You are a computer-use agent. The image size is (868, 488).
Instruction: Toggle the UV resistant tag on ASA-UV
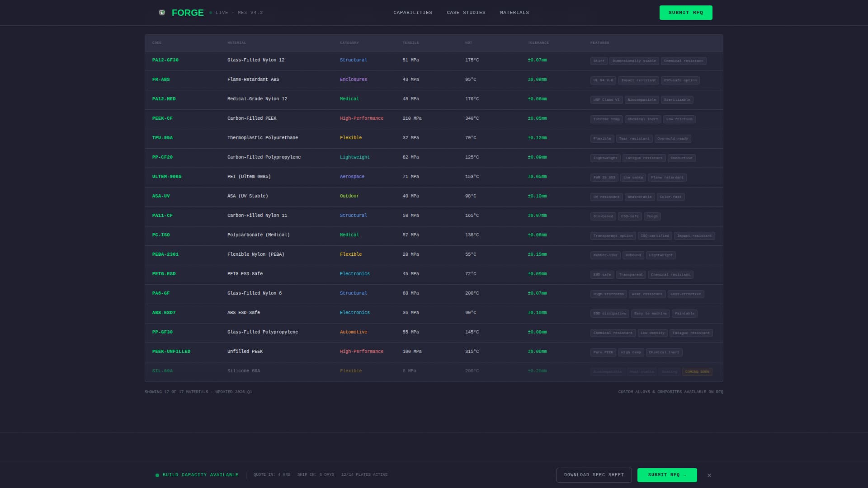606,197
